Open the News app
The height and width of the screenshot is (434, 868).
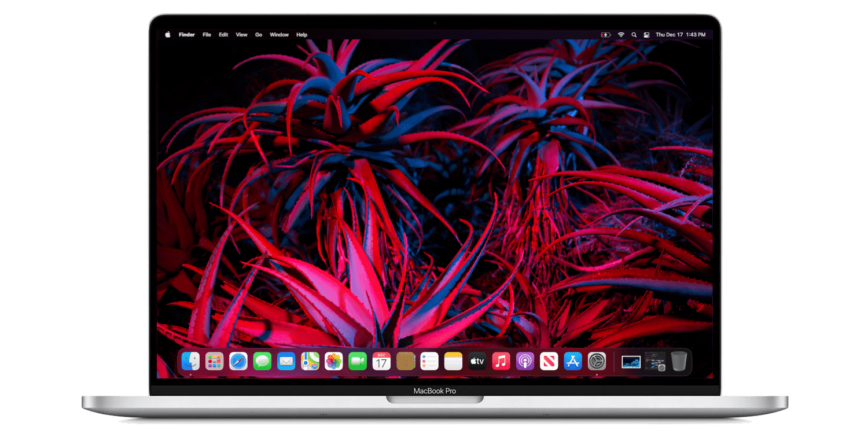coord(549,362)
